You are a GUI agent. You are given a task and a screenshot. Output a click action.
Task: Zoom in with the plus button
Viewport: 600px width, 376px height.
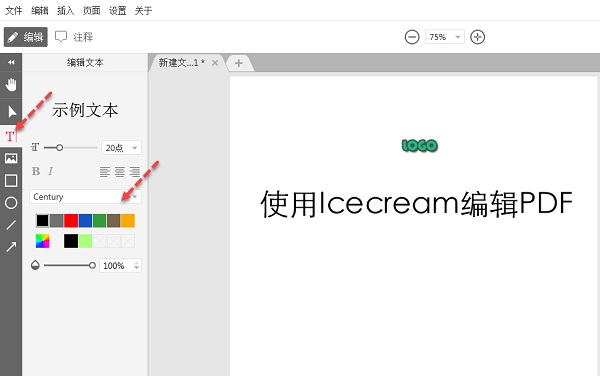pyautogui.click(x=477, y=37)
